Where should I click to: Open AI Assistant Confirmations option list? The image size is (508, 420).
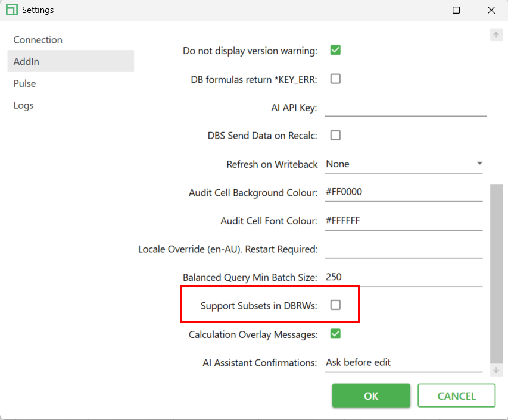[404, 363]
